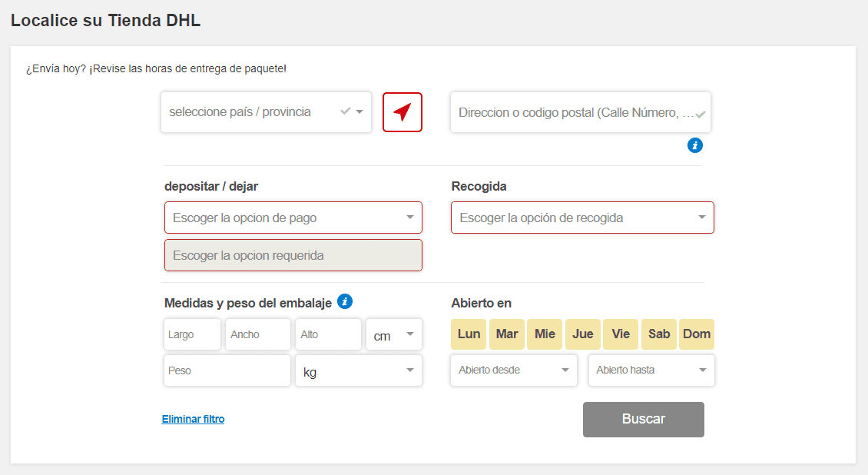Toggle the Sab day filter
Image resolution: width=868 pixels, height=475 pixels.
658,334
